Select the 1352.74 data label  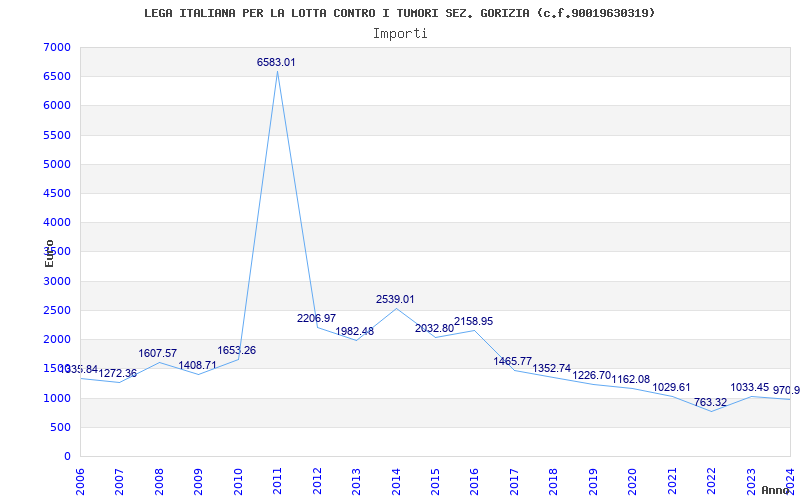pos(552,368)
